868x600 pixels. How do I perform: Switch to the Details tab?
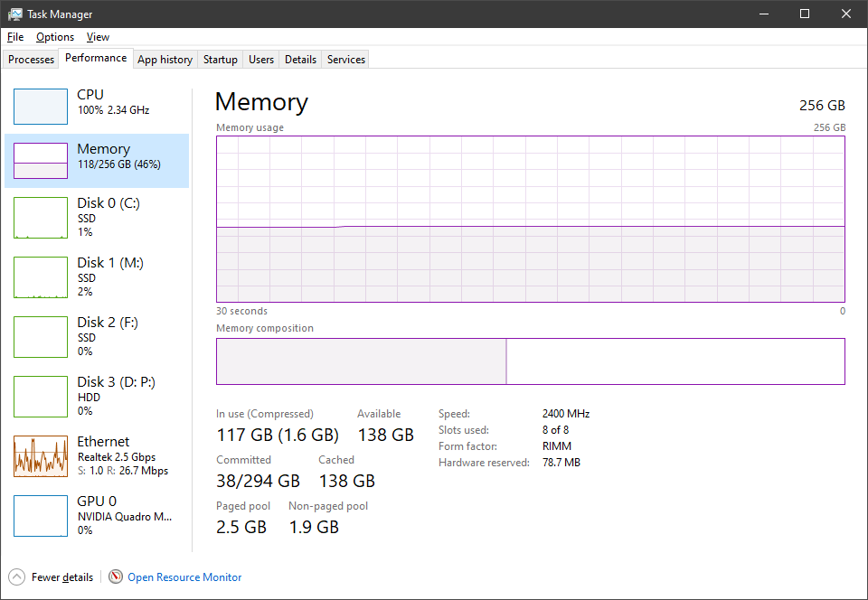pyautogui.click(x=300, y=59)
